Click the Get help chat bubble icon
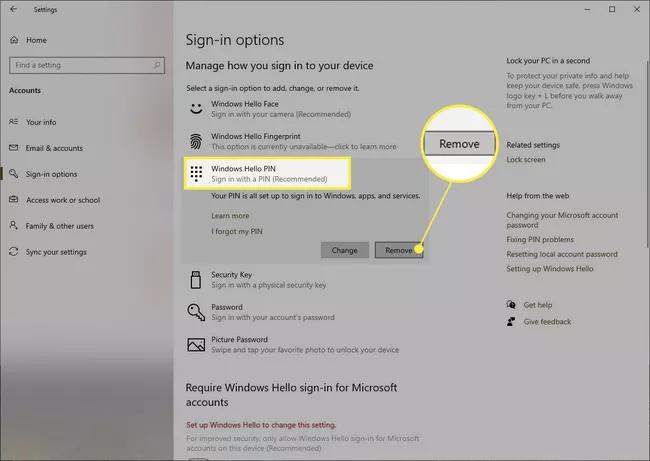The height and width of the screenshot is (461, 650). pos(511,305)
